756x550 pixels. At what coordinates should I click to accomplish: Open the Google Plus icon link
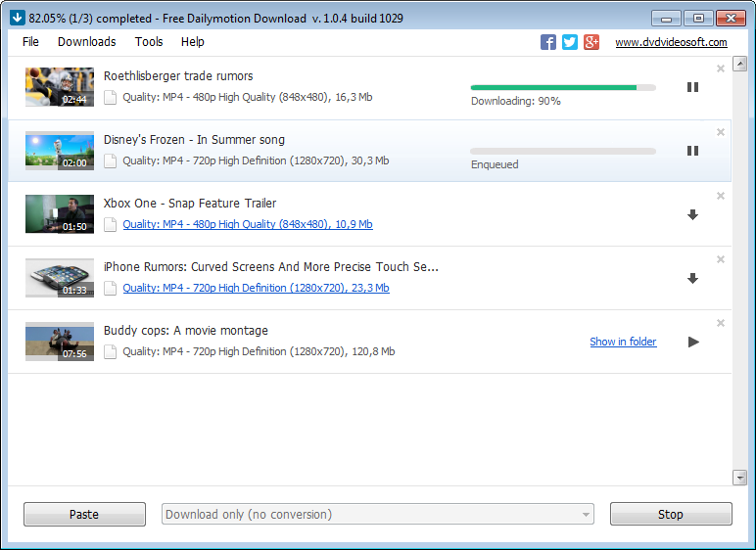click(x=591, y=42)
